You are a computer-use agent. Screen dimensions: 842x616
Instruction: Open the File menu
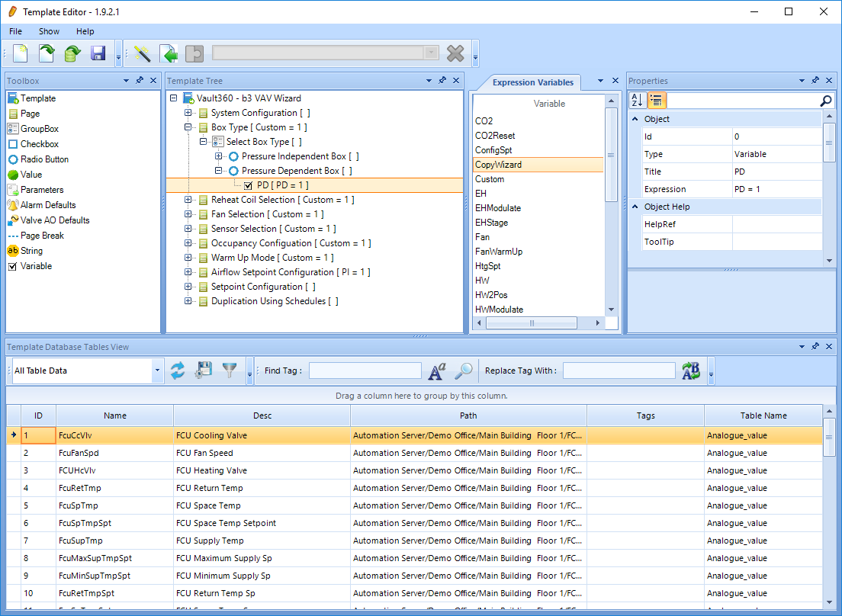tap(15, 31)
